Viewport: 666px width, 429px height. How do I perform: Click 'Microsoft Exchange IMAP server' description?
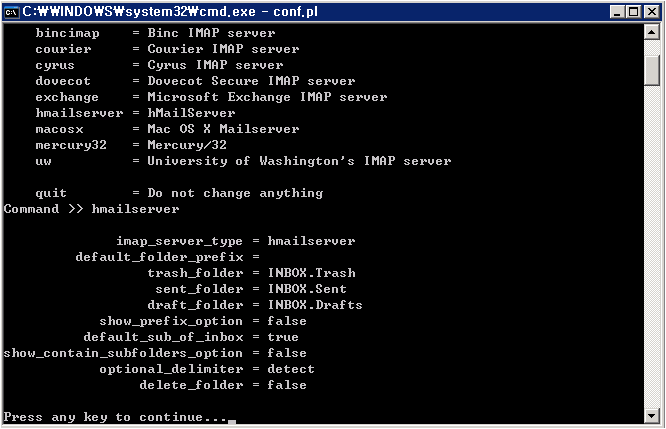tap(268, 97)
